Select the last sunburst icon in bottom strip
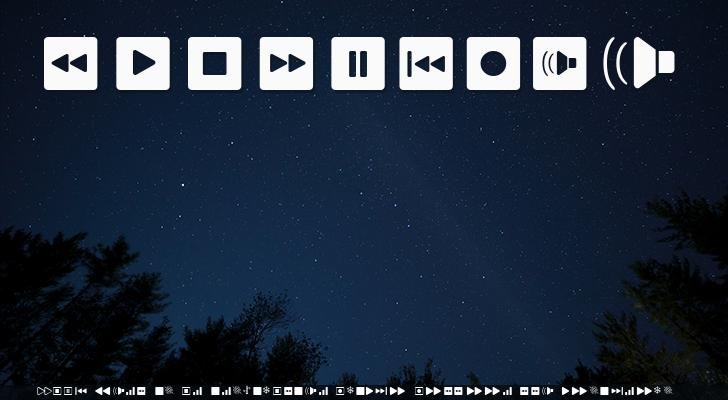This screenshot has height=400, width=728. click(x=667, y=390)
